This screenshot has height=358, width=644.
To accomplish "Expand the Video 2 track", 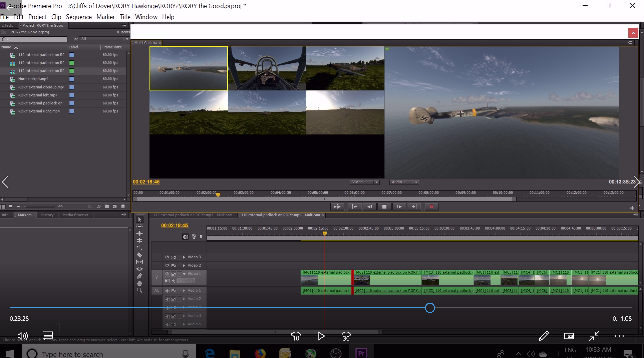I will tap(184, 265).
